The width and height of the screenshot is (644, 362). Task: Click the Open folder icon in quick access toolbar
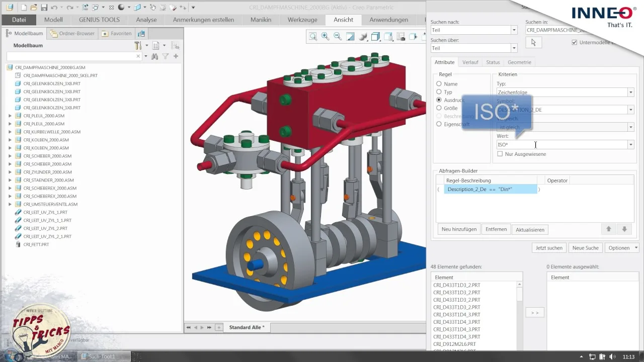coord(34,8)
